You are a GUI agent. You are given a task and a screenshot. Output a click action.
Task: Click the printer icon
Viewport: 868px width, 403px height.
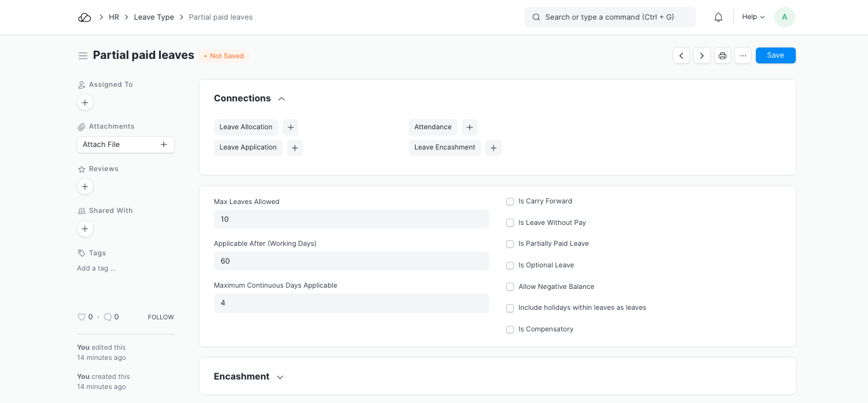point(722,56)
